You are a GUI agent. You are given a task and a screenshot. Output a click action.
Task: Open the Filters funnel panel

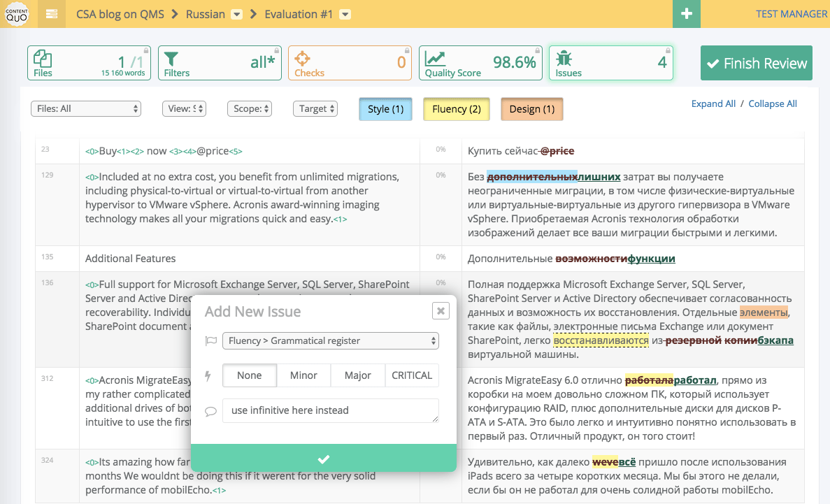(220, 63)
